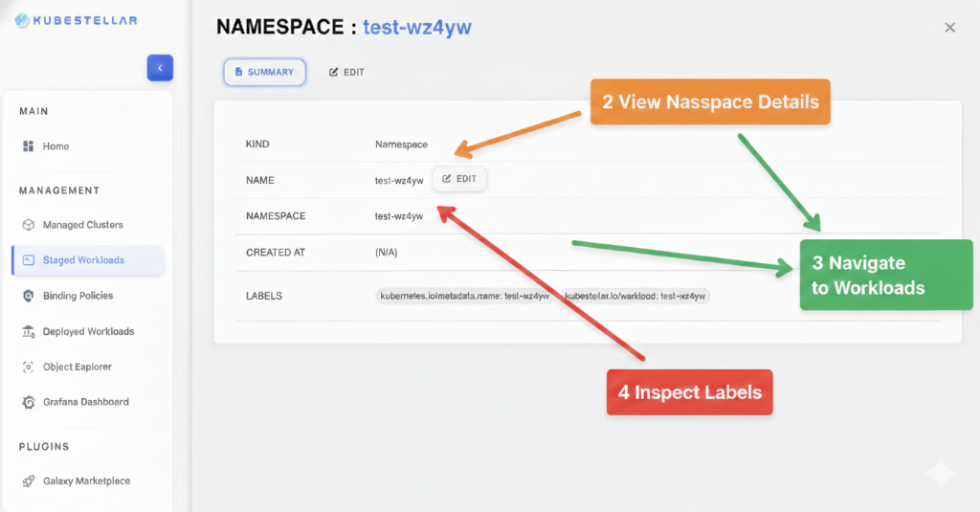Select the kubernetes.io metadata name label chip
The image size is (980, 512).
[x=465, y=297]
